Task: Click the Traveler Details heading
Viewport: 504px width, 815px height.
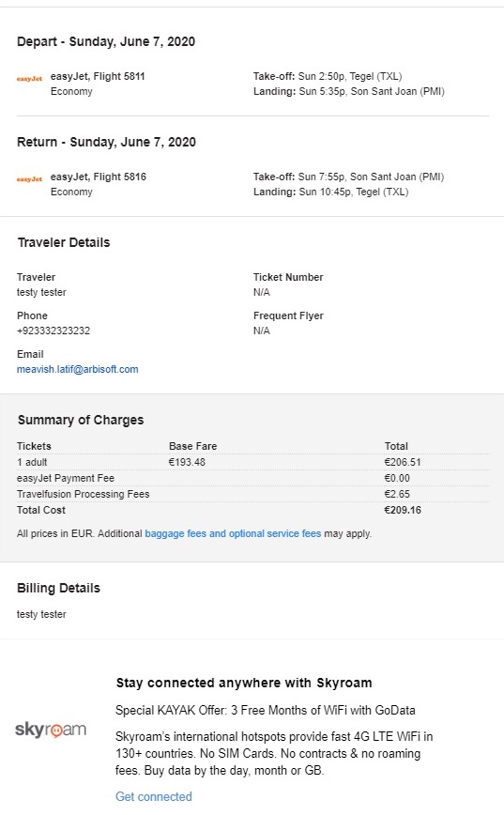Action: [x=64, y=242]
